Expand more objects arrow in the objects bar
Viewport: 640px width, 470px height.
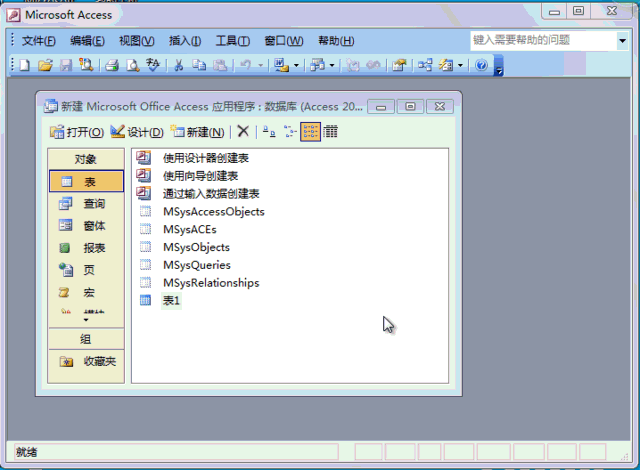coord(86,320)
